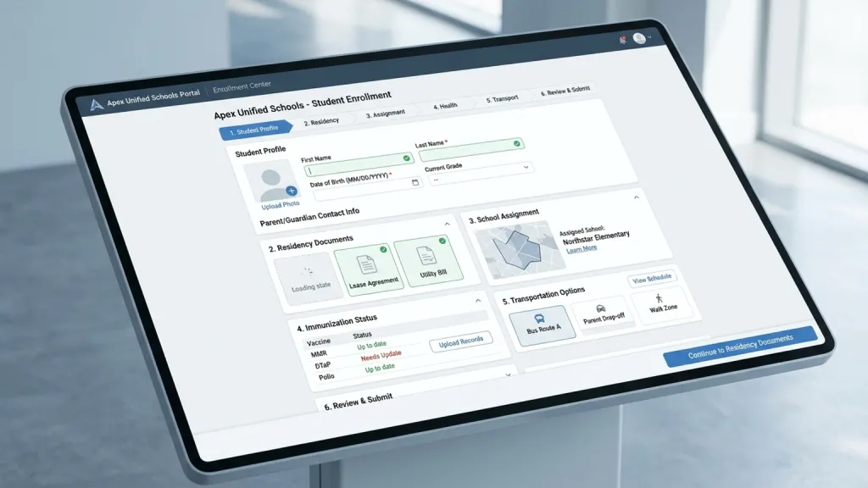The width and height of the screenshot is (868, 488).
Task: Click the View Schedule button
Action: pos(652,278)
